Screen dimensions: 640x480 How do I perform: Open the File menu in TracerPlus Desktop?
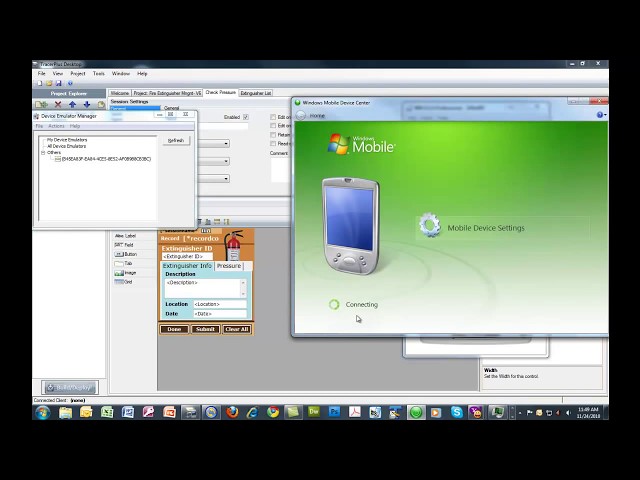click(42, 73)
